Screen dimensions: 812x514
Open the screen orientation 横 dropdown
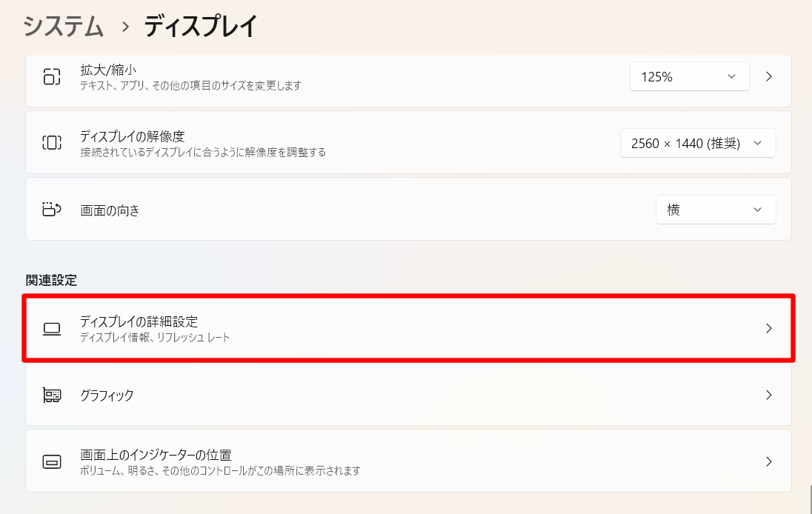coord(716,210)
